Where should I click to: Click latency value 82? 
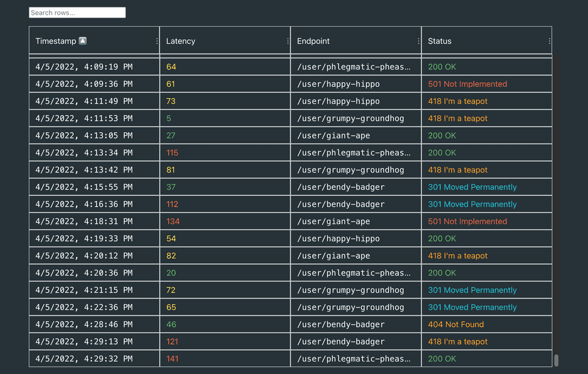pyautogui.click(x=171, y=256)
